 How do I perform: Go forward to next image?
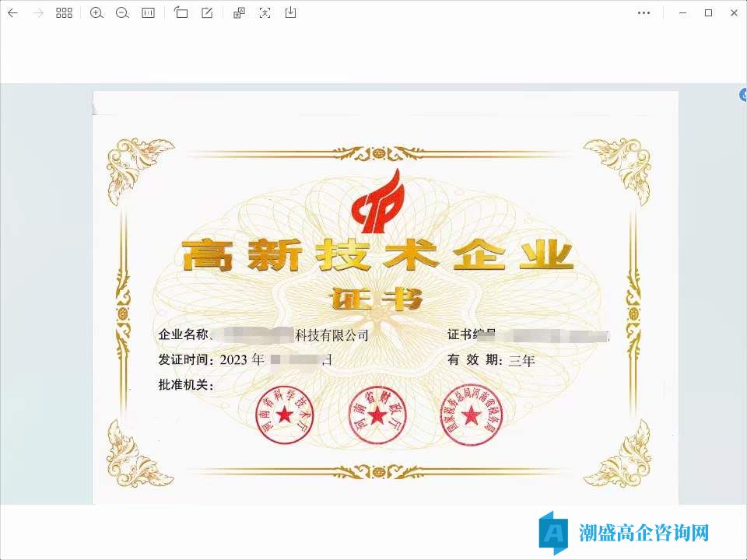38,13
